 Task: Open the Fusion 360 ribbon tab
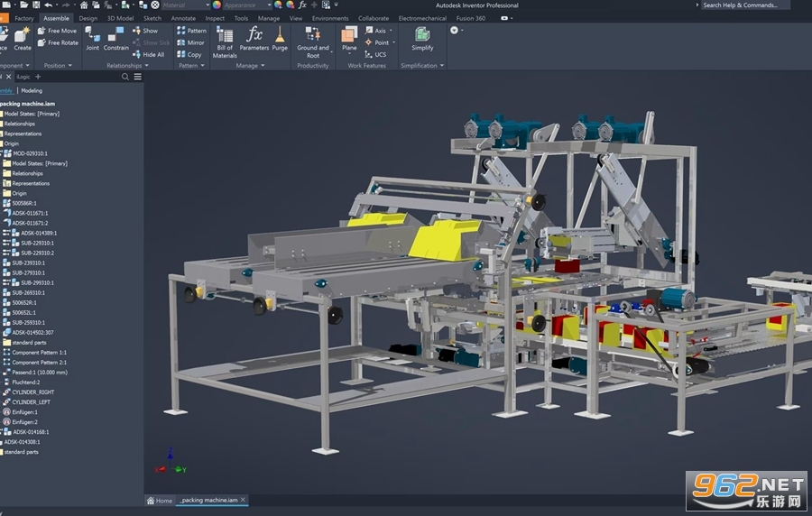click(471, 18)
